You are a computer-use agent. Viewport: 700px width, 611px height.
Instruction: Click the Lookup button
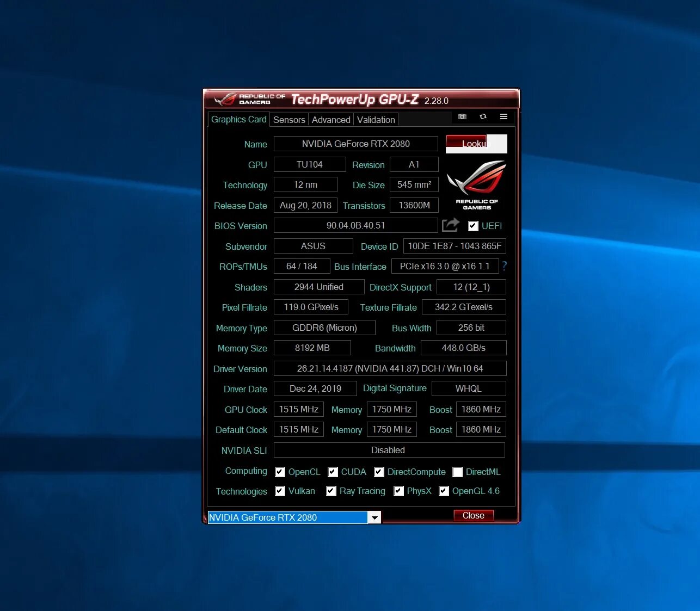[x=476, y=144]
